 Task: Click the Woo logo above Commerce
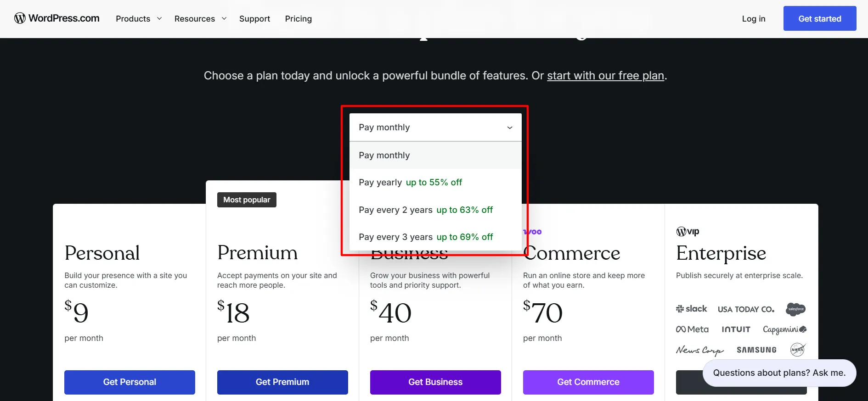coord(533,232)
